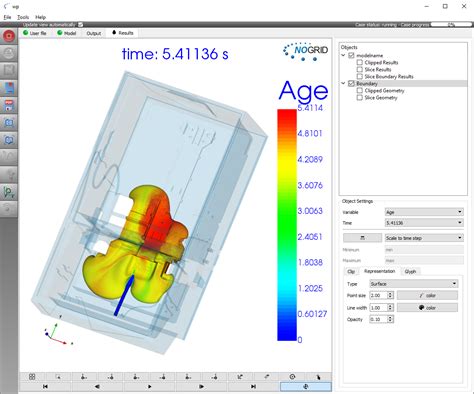Switch to the Model tab

(x=66, y=33)
